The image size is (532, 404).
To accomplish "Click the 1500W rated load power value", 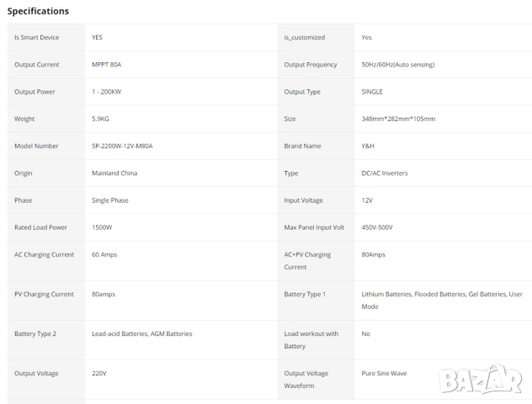I will tap(102, 227).
